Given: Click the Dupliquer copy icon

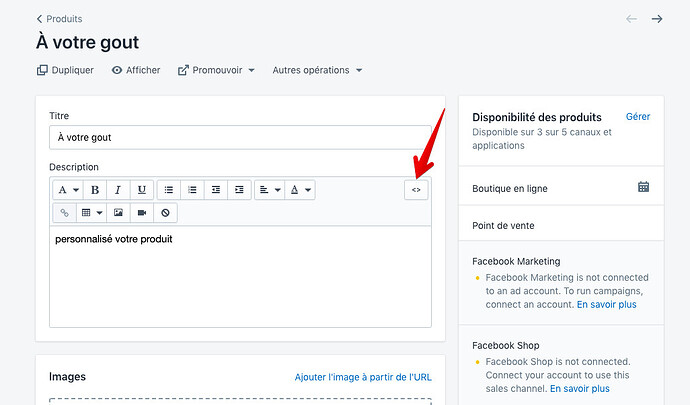Looking at the screenshot, I should click(42, 70).
